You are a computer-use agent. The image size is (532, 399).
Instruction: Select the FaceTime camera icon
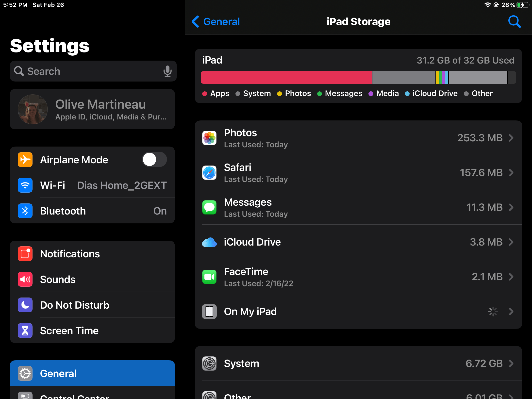(x=209, y=277)
